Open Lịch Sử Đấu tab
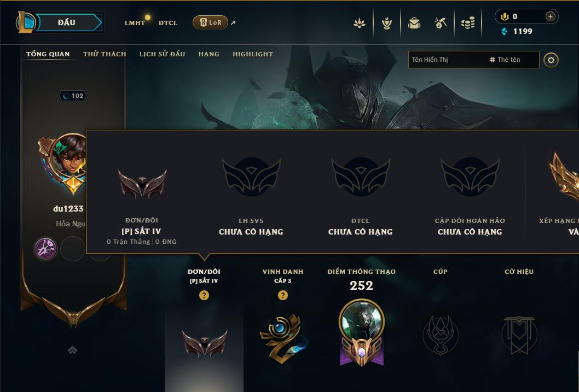Image resolution: width=579 pixels, height=392 pixels. coord(162,54)
